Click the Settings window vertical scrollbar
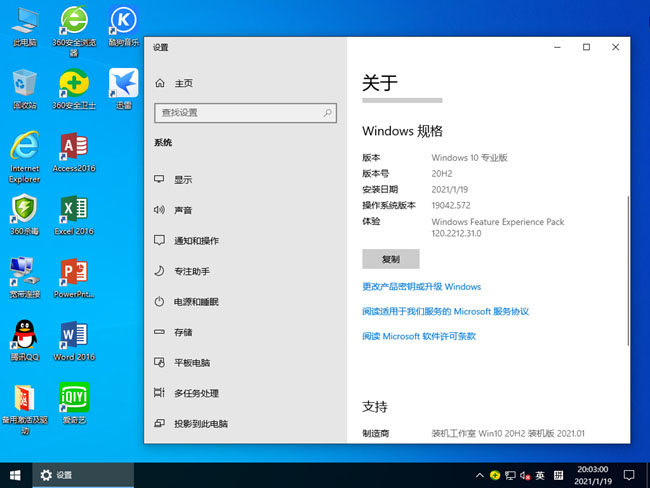 click(628, 269)
